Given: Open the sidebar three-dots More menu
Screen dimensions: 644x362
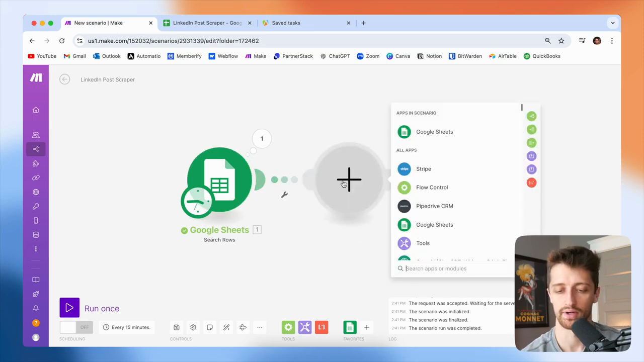Looking at the screenshot, I should pos(36,249).
